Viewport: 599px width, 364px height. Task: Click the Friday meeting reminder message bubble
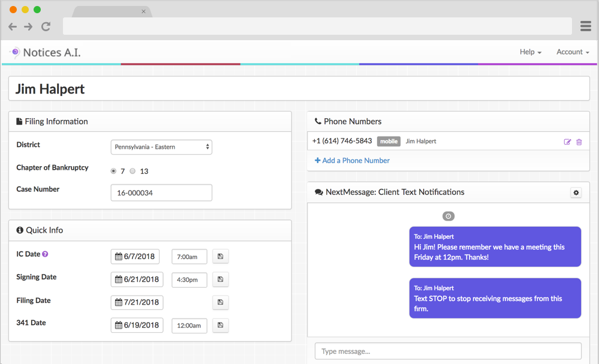pos(495,246)
